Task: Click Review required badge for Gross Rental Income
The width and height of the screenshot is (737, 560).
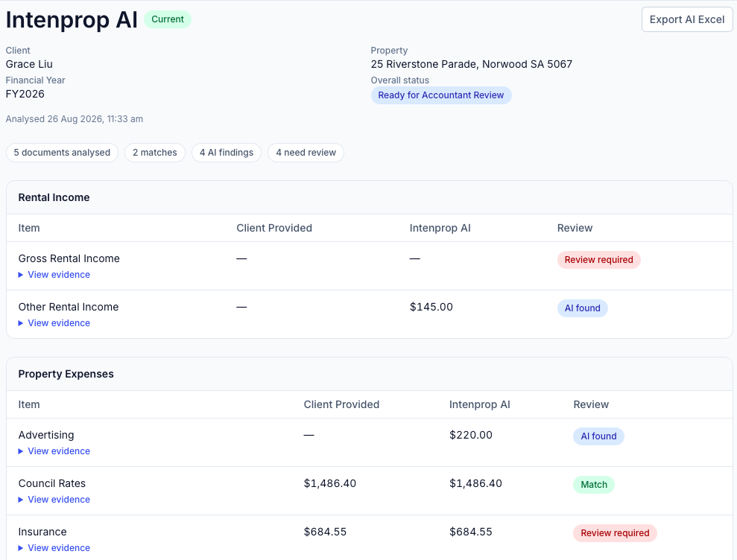Action: point(599,260)
